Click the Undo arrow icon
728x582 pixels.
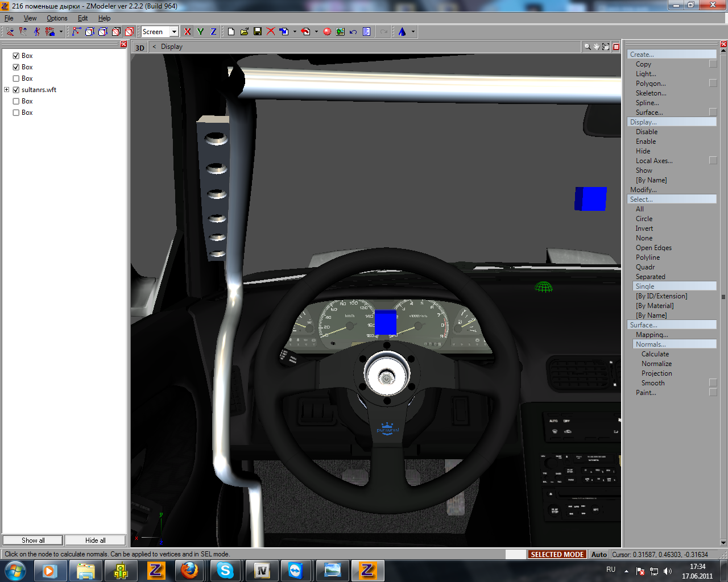tap(353, 32)
